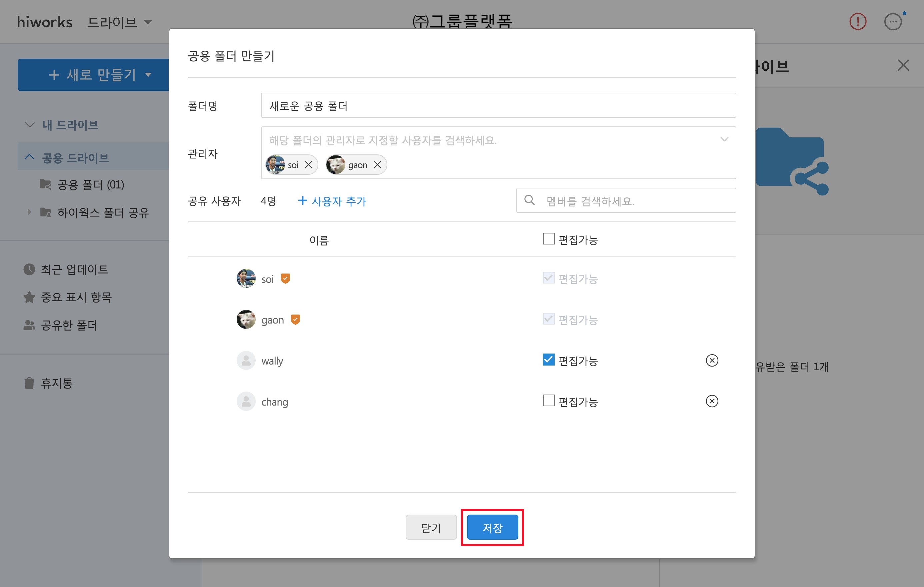Image resolution: width=924 pixels, height=587 pixels.
Task: Click the 저장 save button
Action: [x=492, y=527]
